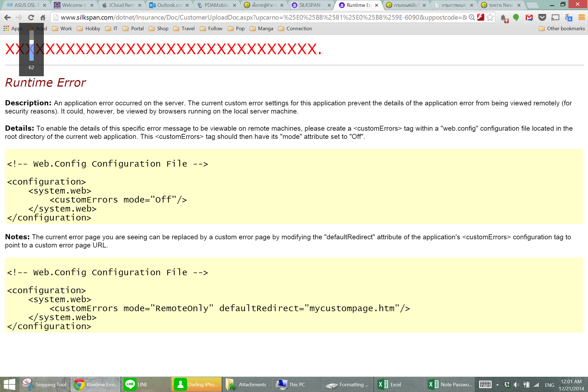Switch to the Outlook.com tab
Viewport: 588px width, 392px height.
click(167, 5)
